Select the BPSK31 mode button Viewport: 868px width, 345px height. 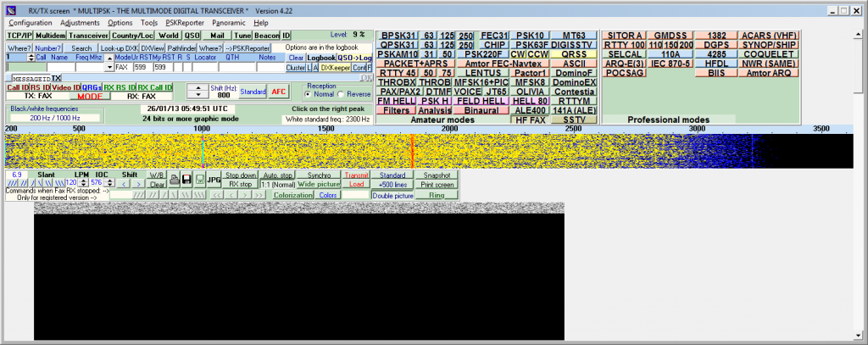(x=398, y=36)
